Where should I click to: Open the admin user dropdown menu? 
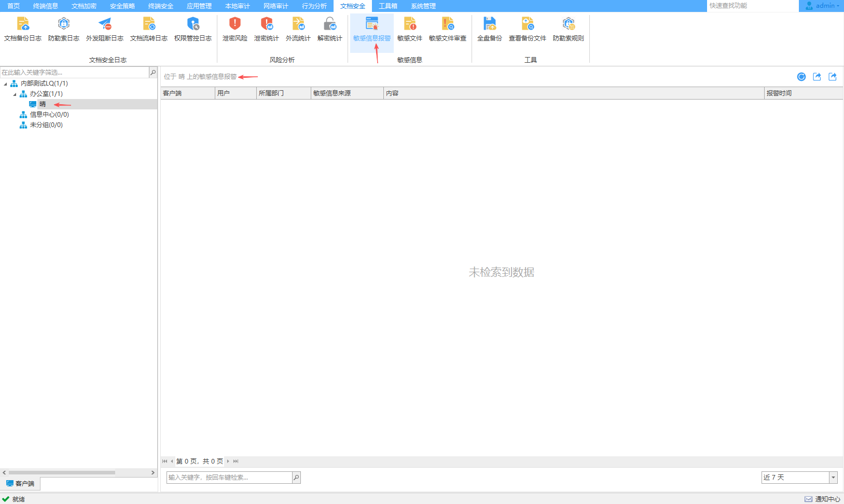[823, 6]
